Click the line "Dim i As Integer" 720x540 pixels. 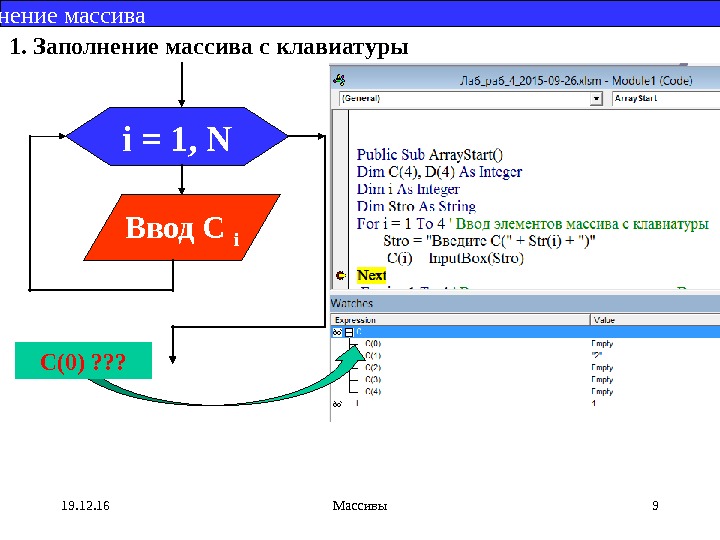pyautogui.click(x=408, y=189)
